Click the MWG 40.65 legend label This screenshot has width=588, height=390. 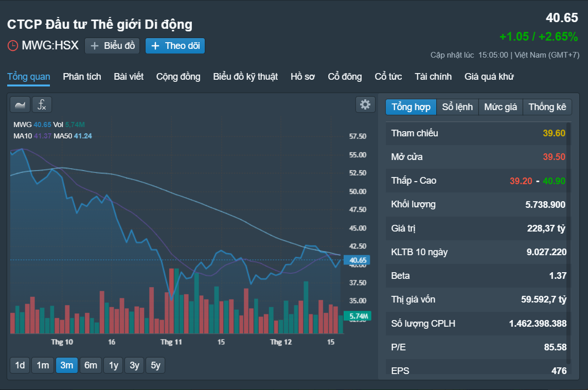[32, 125]
